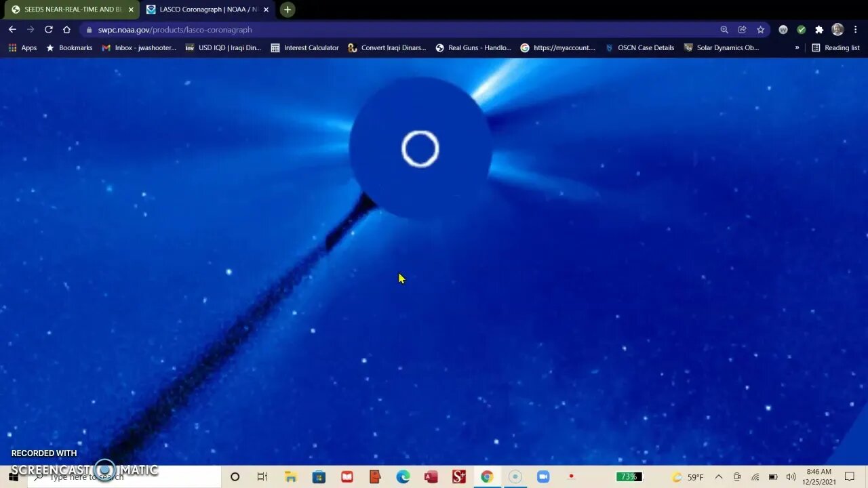
Task: Open the Bookmarks folder
Action: click(69, 48)
